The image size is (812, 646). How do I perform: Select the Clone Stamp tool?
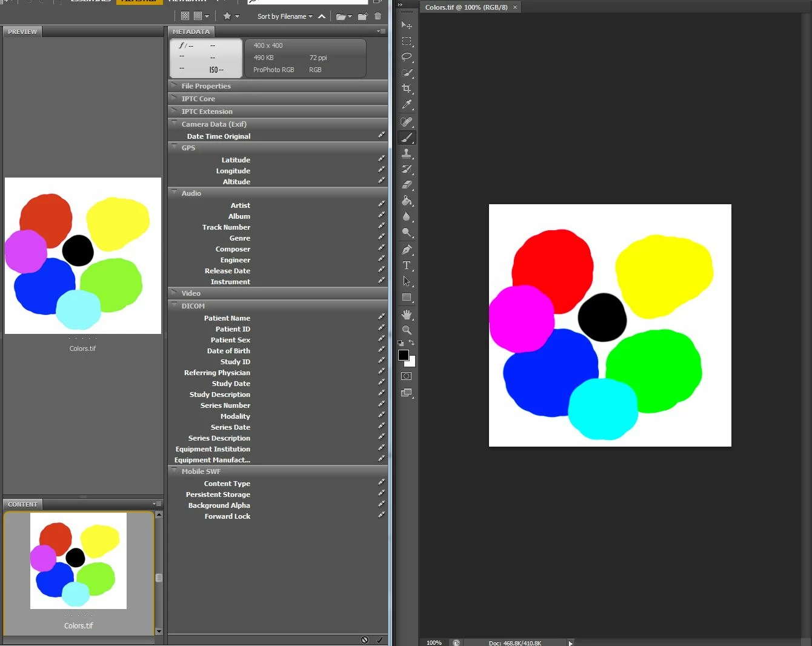coord(407,153)
